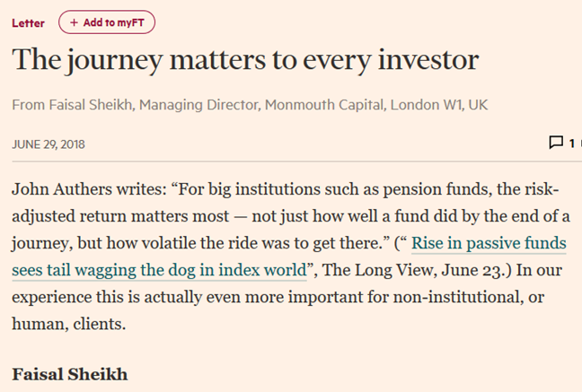The width and height of the screenshot is (582, 392).
Task: Click "From Faisal Sheikh" in the byline
Action: [x=73, y=105]
